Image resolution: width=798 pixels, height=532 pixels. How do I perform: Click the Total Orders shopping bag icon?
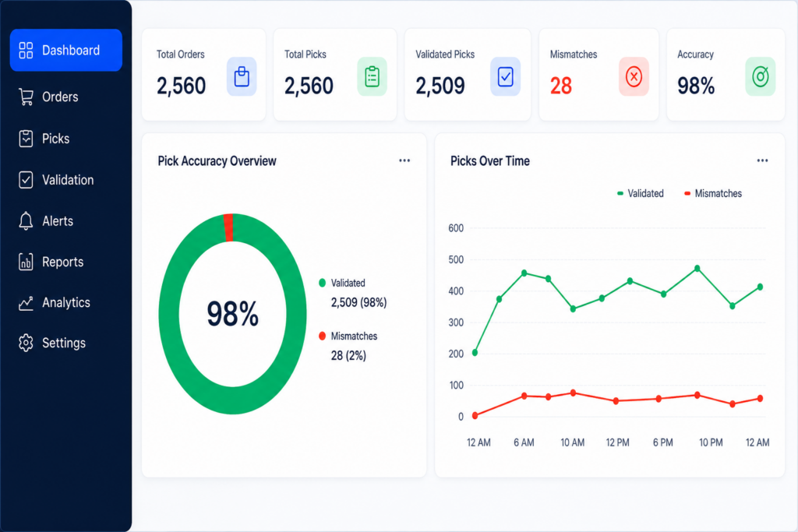[x=242, y=77]
